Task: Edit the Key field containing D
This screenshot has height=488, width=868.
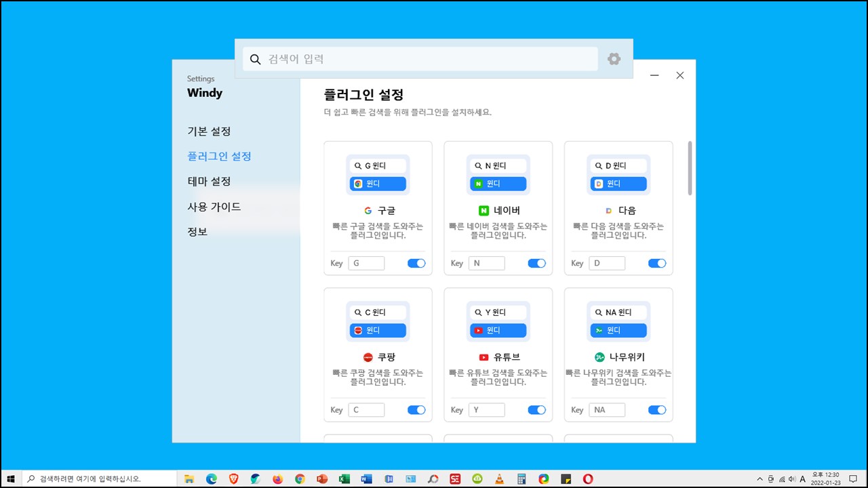Action: click(x=607, y=263)
